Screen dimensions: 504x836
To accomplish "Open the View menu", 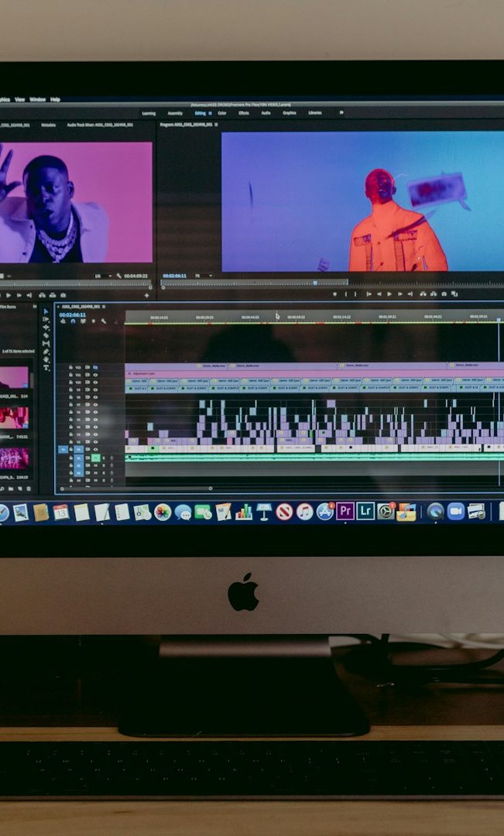I will point(19,99).
